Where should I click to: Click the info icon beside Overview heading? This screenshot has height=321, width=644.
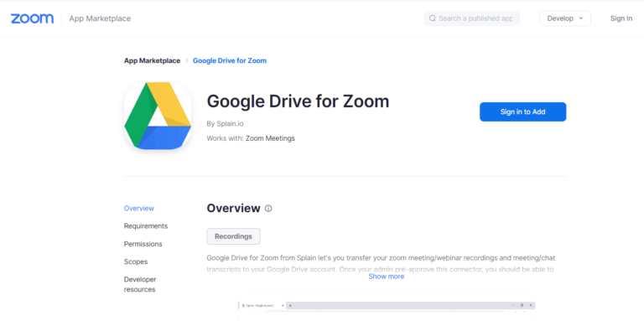pyautogui.click(x=268, y=209)
